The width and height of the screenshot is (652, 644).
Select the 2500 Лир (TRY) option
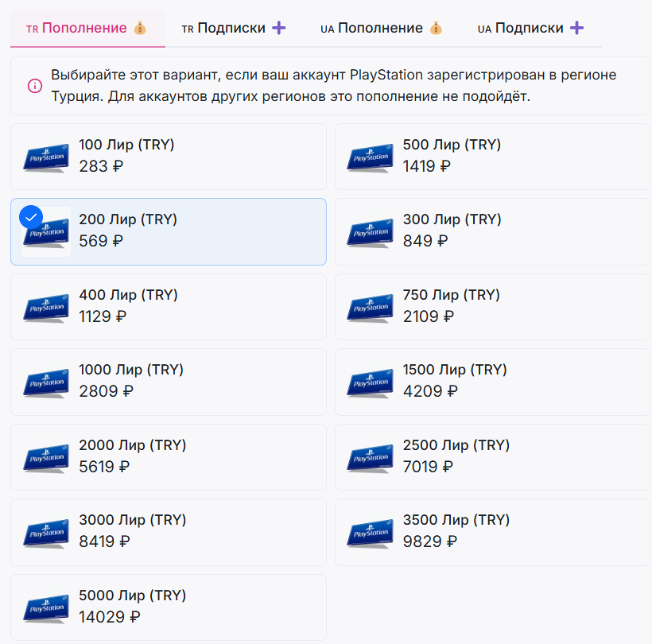(492, 457)
